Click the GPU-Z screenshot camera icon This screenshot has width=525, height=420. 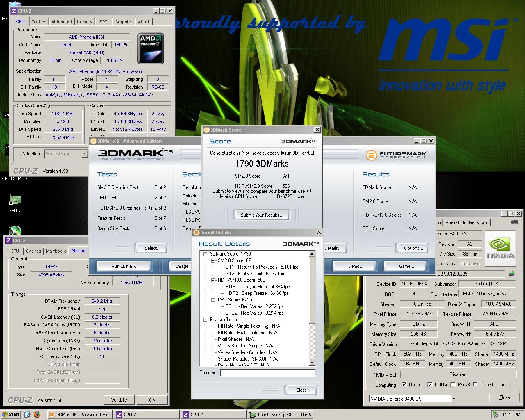point(515,222)
